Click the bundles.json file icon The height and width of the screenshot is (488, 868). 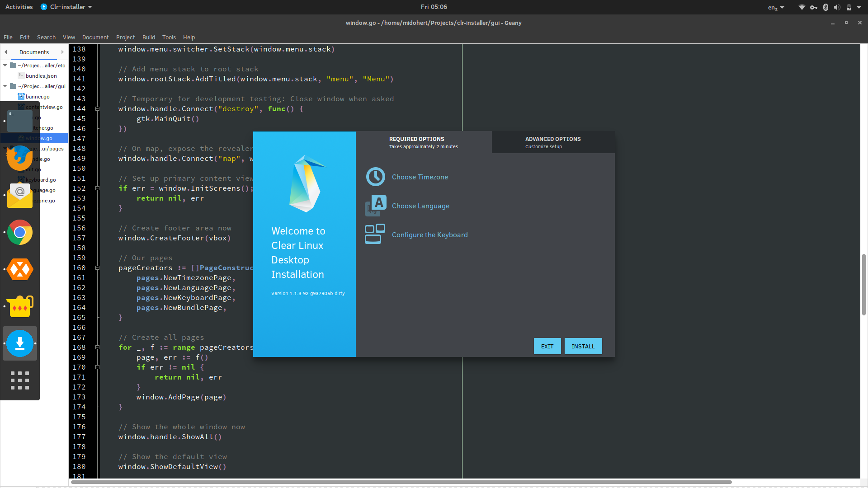[x=21, y=75]
